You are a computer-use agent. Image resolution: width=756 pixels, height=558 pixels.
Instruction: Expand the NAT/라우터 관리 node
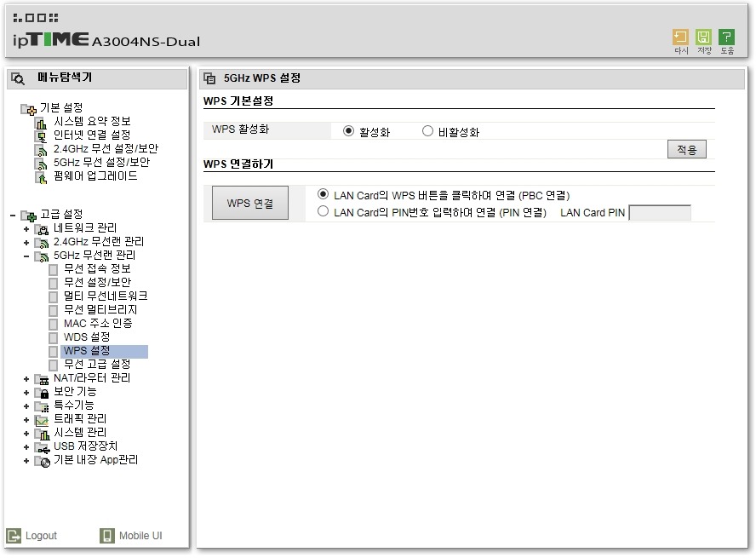tap(26, 380)
